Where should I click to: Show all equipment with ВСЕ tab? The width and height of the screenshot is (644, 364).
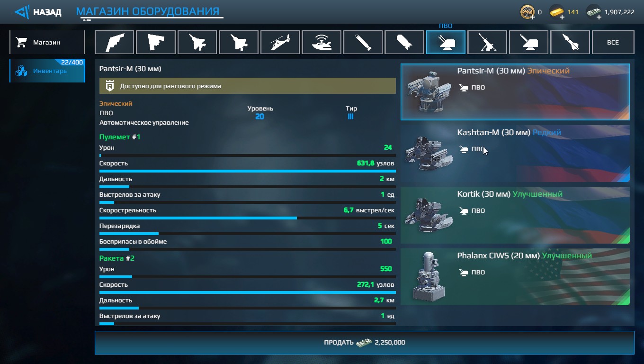tap(613, 42)
